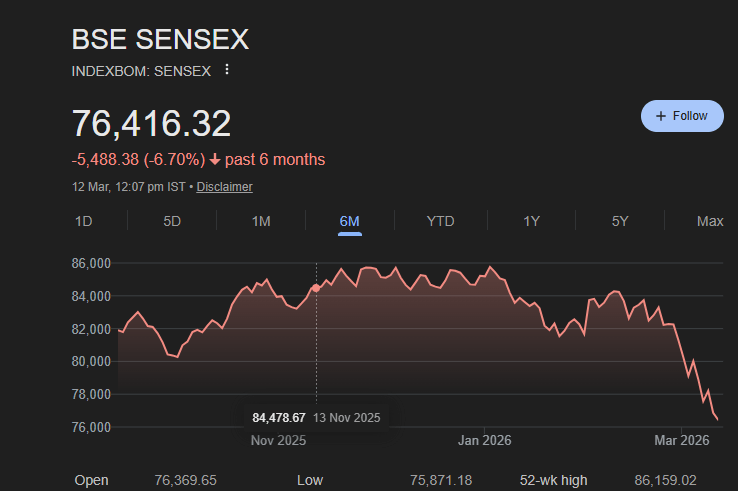Screen dimensions: 738x491
Task: Click the 52-wk high value 86,159.02
Action: (x=678, y=480)
